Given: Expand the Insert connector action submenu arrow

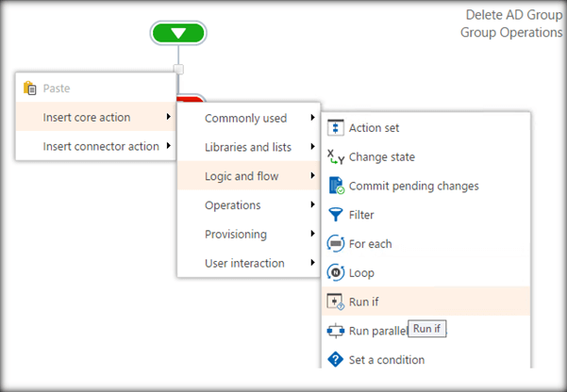Looking at the screenshot, I should 168,146.
